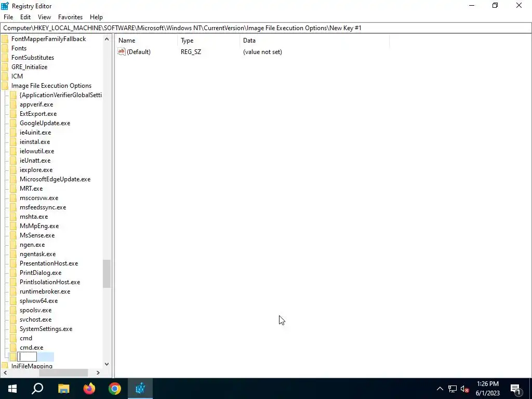The image size is (532, 399).
Task: Open the View menu
Action: tap(44, 17)
